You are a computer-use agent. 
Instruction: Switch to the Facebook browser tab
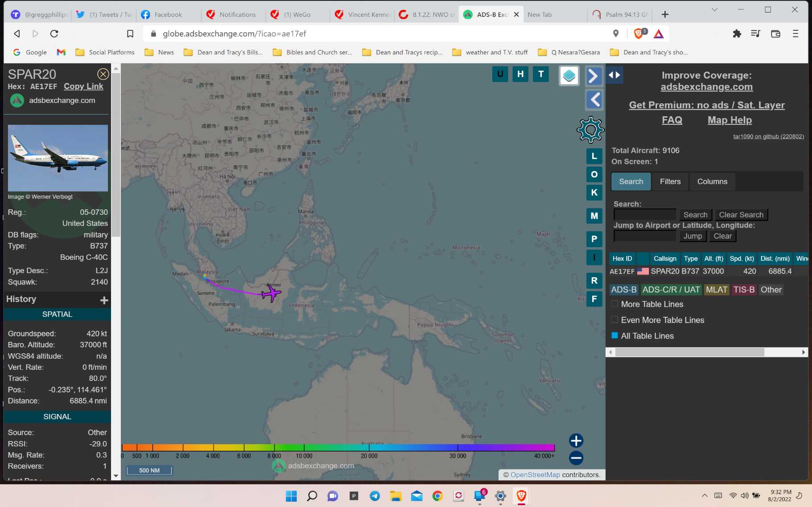point(168,14)
